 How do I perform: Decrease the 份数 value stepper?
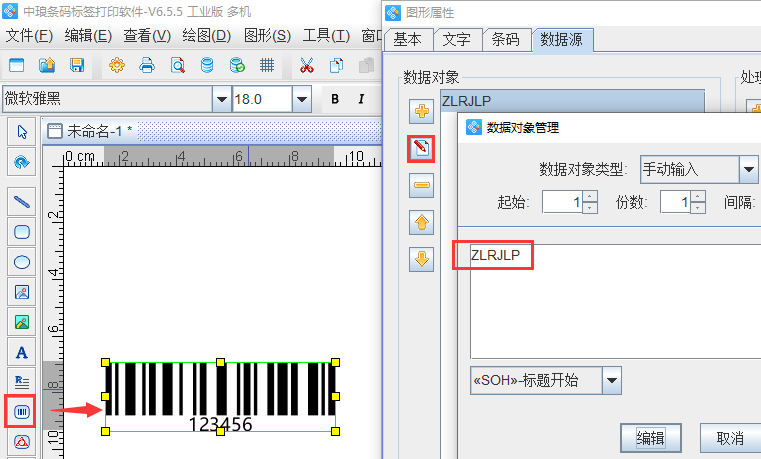tap(698, 207)
